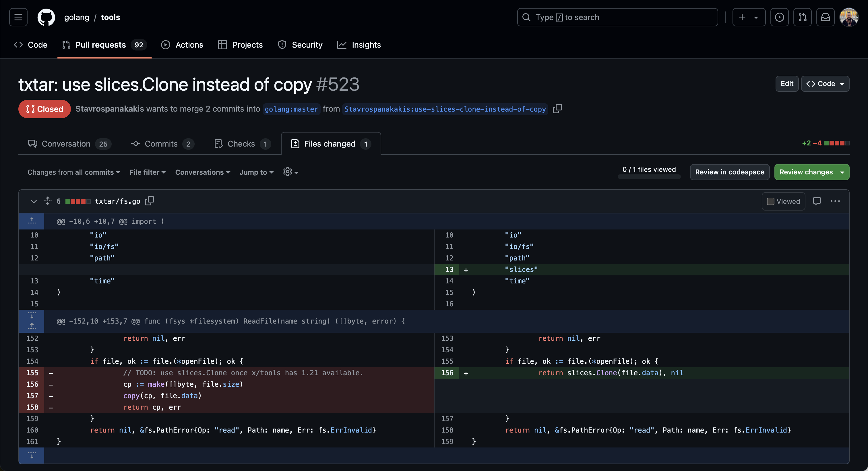Click the diffstat blocks beside txtar/fs.go
Image resolution: width=868 pixels, height=471 pixels.
coord(78,201)
